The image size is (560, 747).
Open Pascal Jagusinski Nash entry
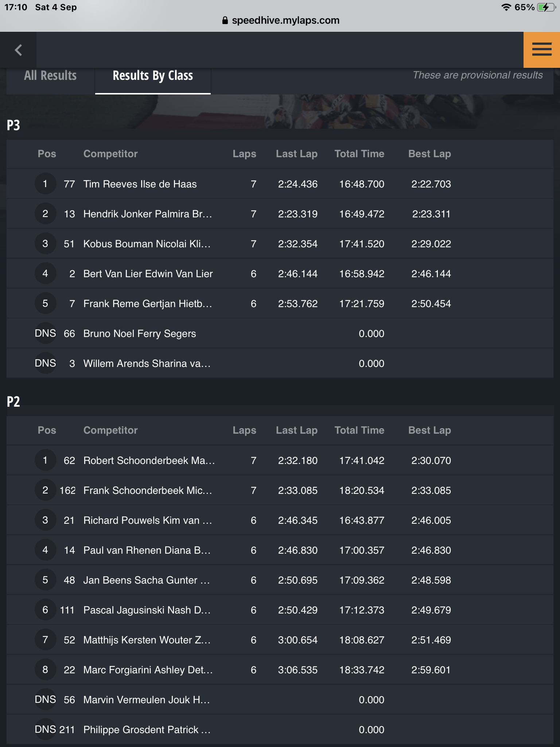[280, 610]
